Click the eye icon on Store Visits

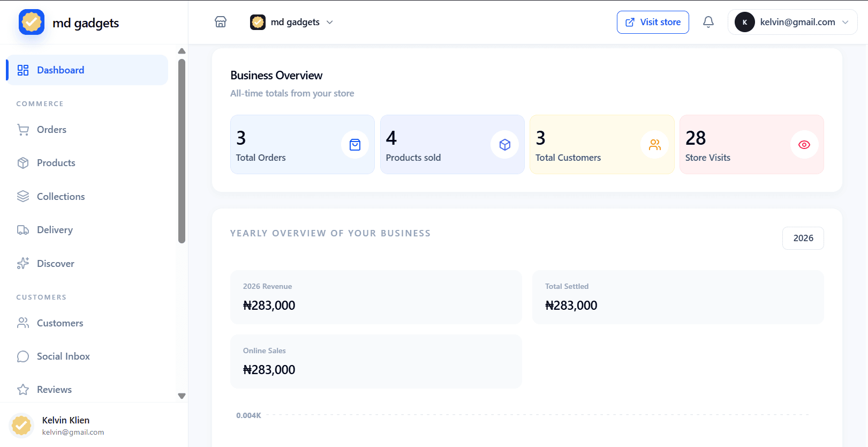click(804, 145)
